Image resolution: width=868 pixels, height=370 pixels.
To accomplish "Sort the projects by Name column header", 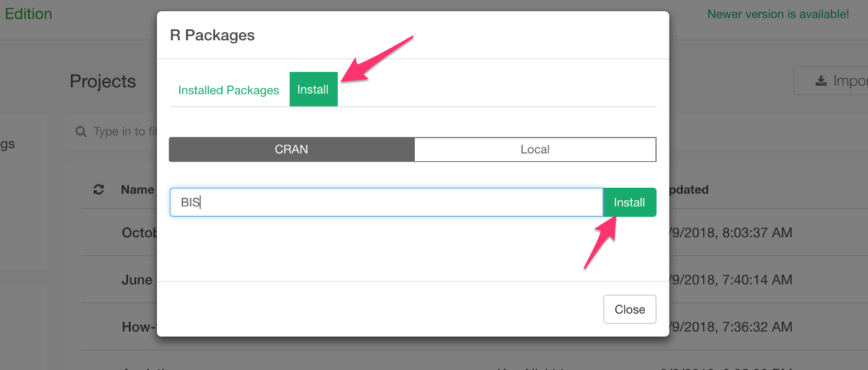I will pyautogui.click(x=137, y=190).
